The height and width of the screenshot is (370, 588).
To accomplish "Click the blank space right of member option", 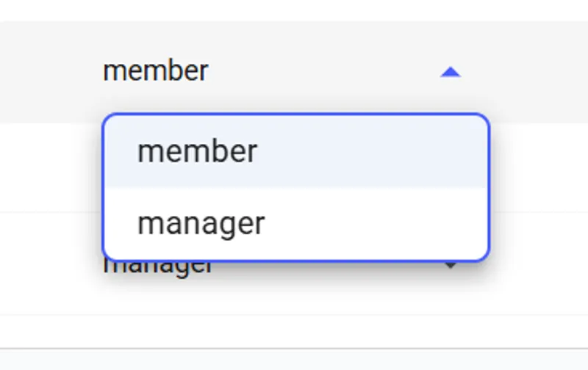I will coord(371,151).
